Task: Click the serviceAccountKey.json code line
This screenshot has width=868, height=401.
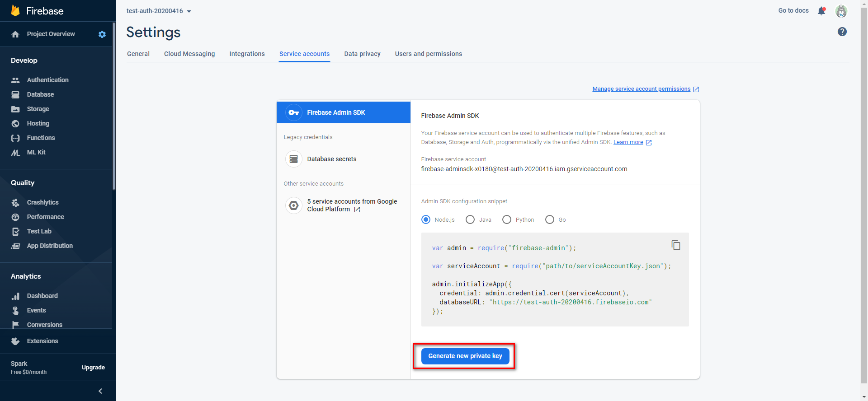Action: (x=552, y=266)
